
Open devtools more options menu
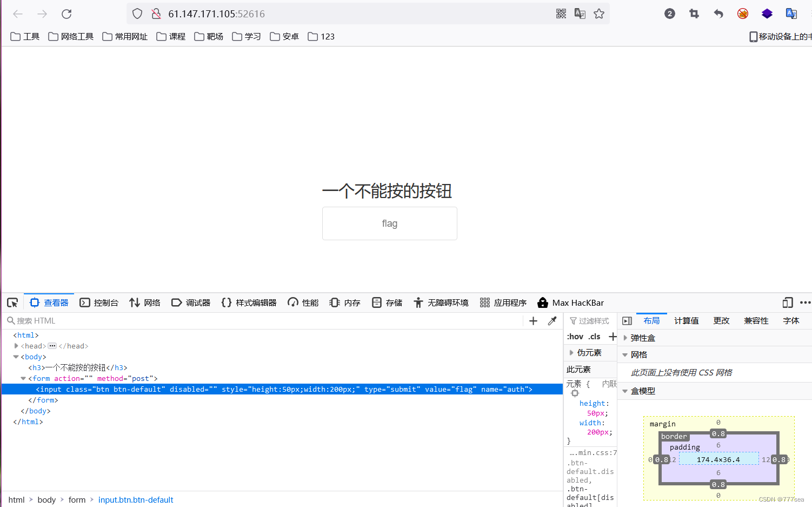[805, 302]
